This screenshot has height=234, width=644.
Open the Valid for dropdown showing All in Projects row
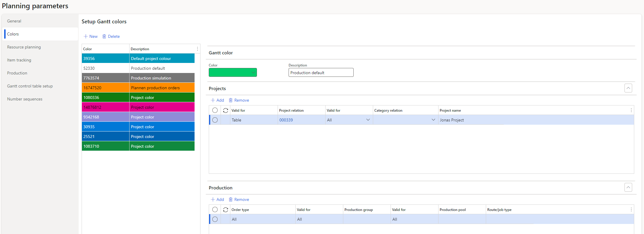pos(368,120)
